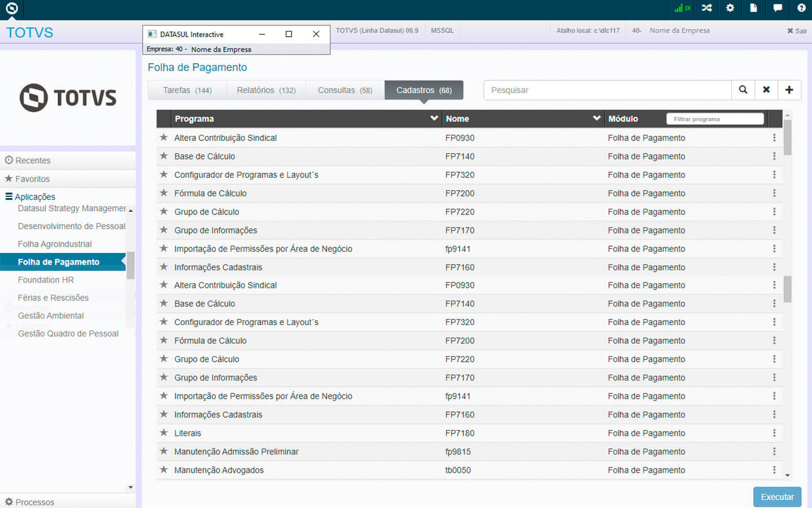Switch to the Tarefas tab

click(187, 90)
